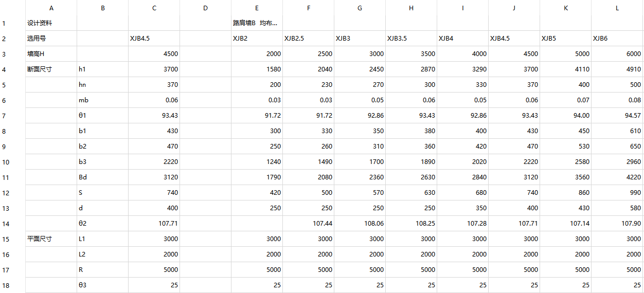
Task: Click the cell labeled 选用号
Action: tap(51, 39)
